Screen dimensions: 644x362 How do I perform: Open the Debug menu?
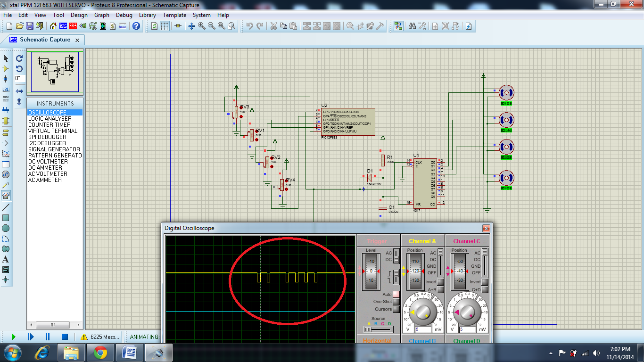124,15
